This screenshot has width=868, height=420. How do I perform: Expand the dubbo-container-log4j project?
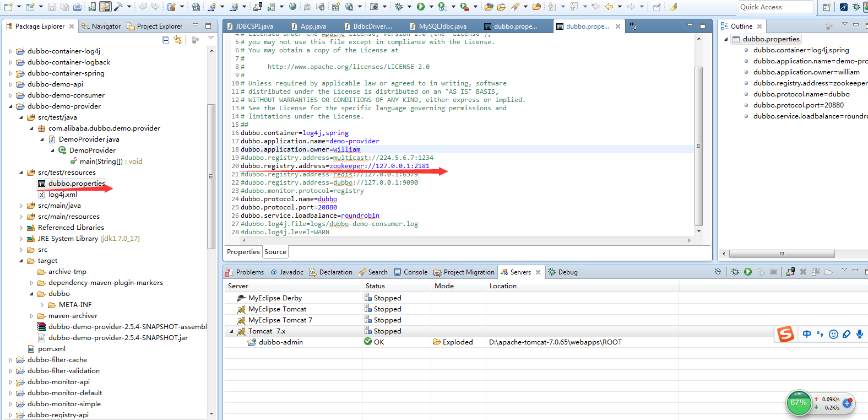pyautogui.click(x=10, y=51)
